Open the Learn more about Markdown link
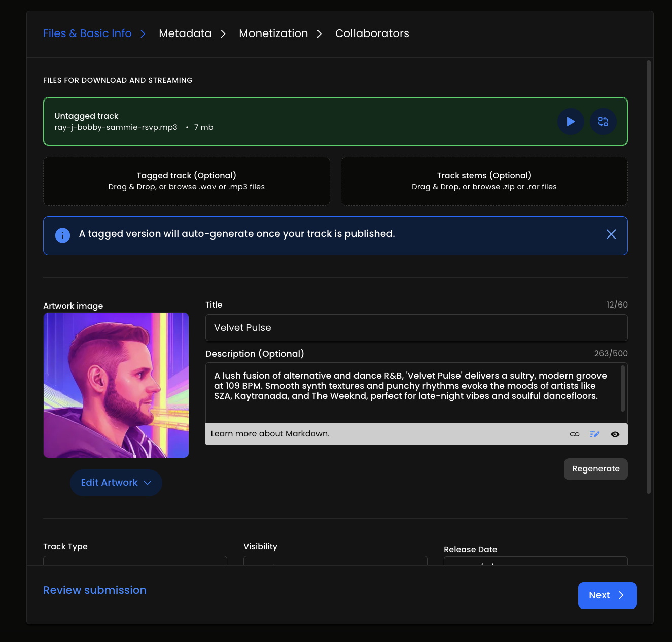Image resolution: width=672 pixels, height=642 pixels. [270, 434]
